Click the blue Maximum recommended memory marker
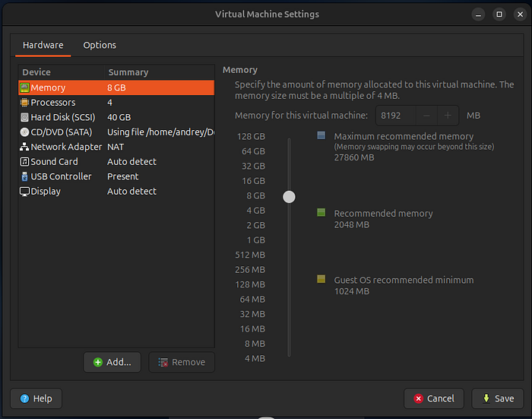532x419 pixels. click(x=321, y=136)
